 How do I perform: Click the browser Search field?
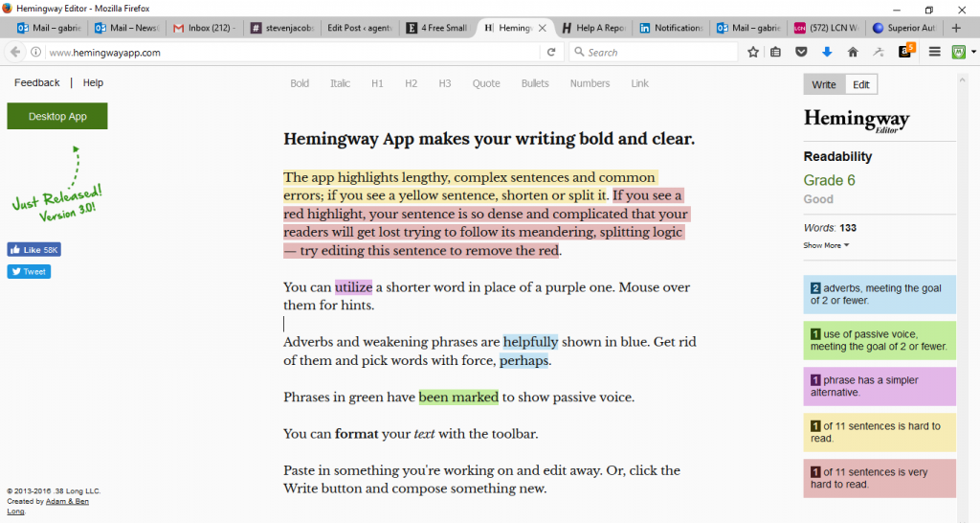[x=653, y=53]
